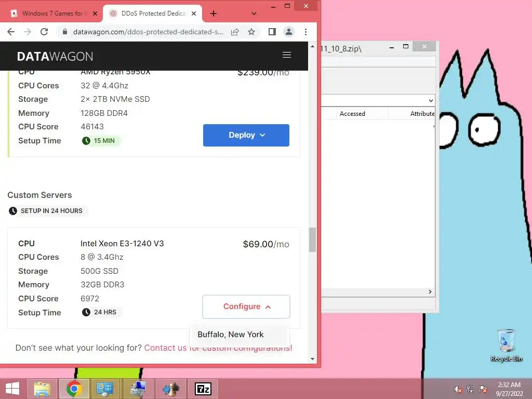Open the computer setup taskbar icon
The width and height of the screenshot is (532, 399).
(138, 389)
